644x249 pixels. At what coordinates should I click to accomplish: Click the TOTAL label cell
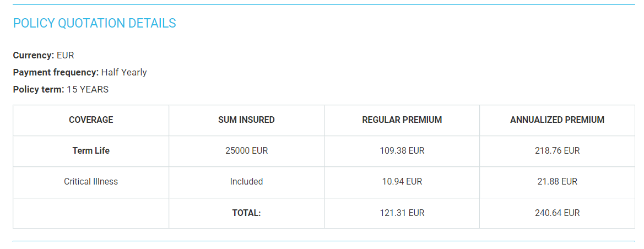pyautogui.click(x=246, y=213)
